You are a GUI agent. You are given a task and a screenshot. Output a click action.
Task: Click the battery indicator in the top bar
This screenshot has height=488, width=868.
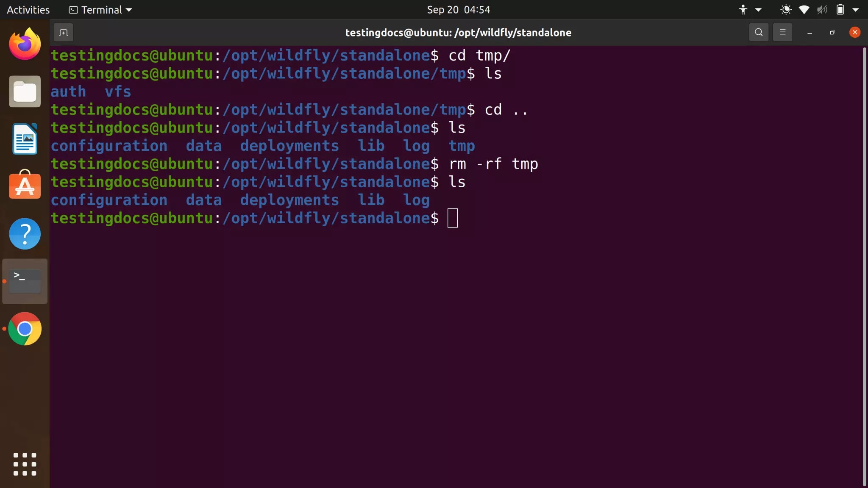tap(840, 9)
